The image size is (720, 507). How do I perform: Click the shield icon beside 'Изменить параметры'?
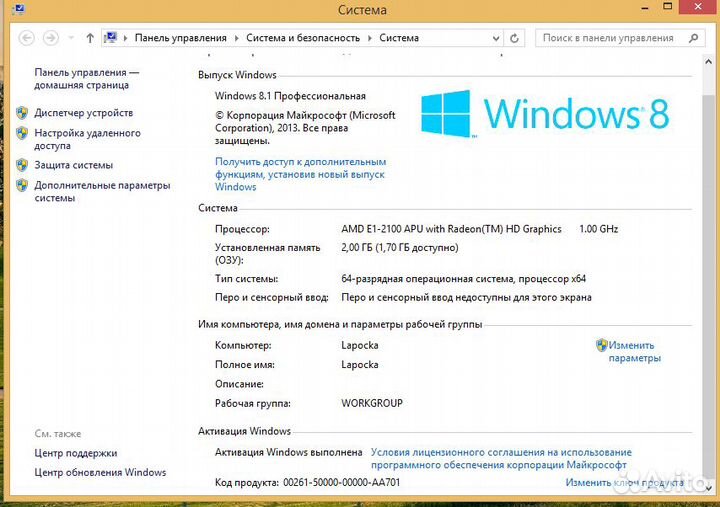(x=602, y=345)
